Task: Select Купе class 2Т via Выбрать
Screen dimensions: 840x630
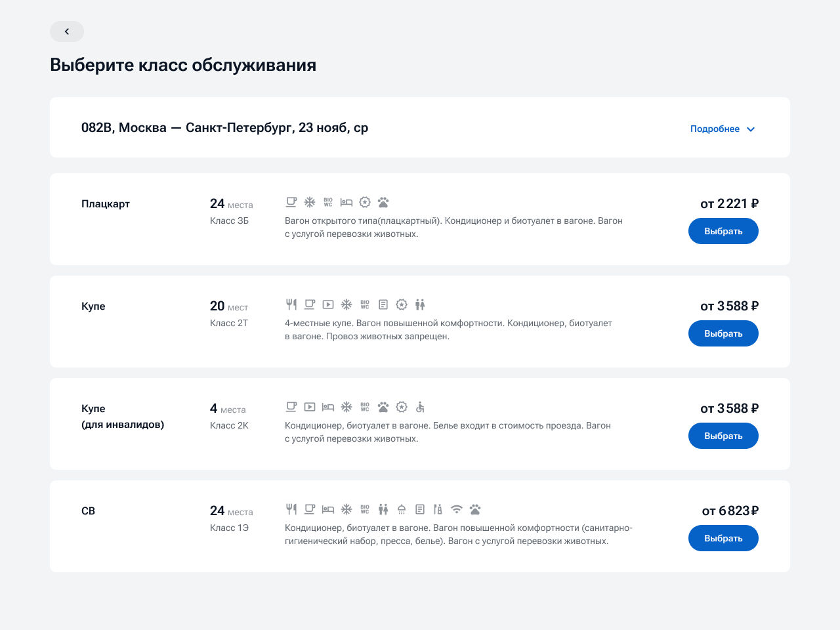Action: [x=723, y=333]
